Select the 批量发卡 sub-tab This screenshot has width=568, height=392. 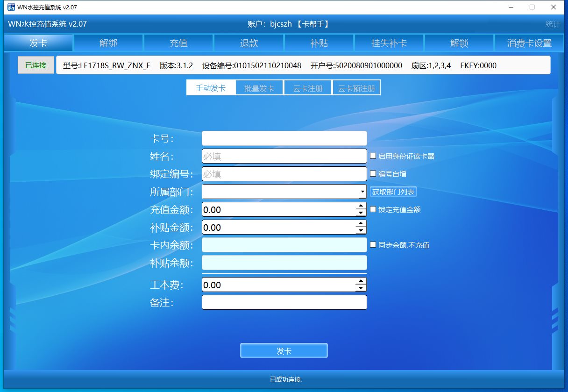click(x=259, y=88)
